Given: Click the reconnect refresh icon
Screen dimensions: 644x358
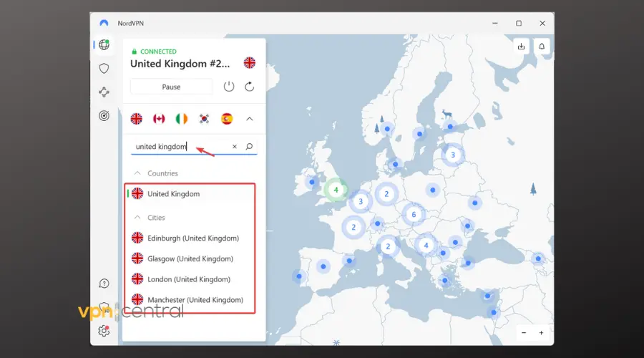Looking at the screenshot, I should click(x=249, y=87).
